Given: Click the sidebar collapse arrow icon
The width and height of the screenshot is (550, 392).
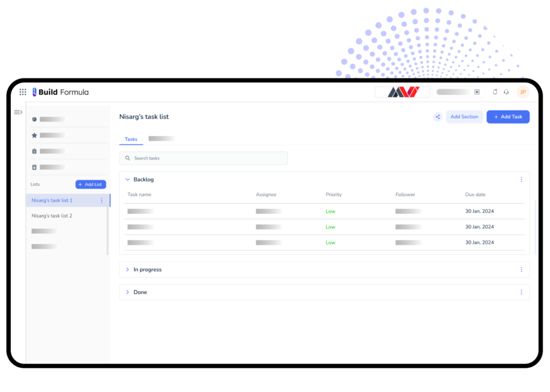Looking at the screenshot, I should (x=18, y=112).
